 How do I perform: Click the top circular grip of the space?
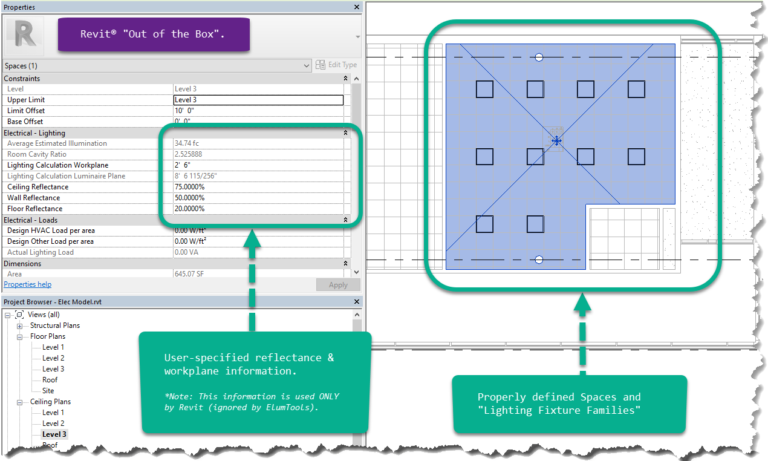tap(539, 57)
